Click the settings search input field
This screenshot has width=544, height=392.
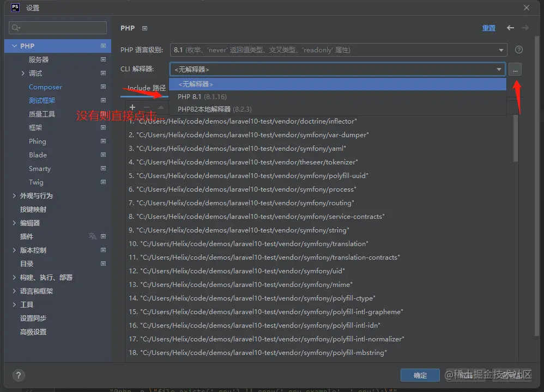[58, 28]
